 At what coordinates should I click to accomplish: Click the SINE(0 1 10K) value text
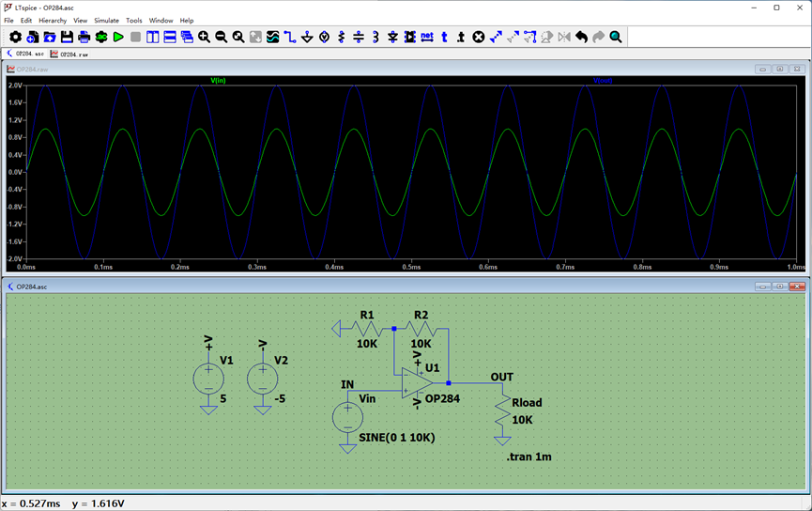point(397,438)
